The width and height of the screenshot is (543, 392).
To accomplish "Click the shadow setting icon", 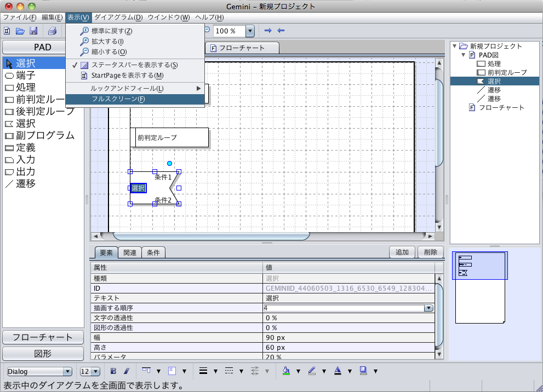I will [363, 371].
